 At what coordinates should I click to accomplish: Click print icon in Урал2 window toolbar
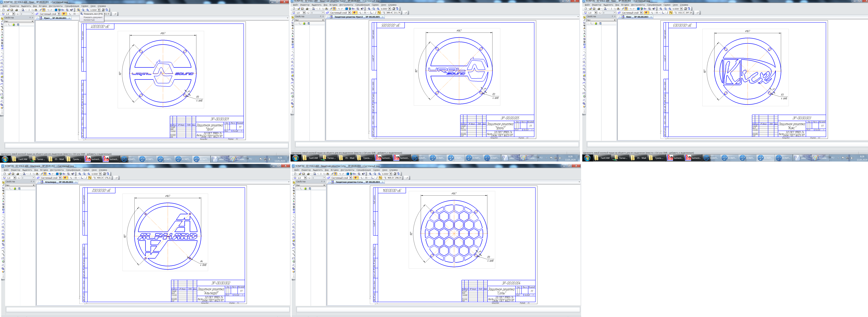(x=307, y=9)
